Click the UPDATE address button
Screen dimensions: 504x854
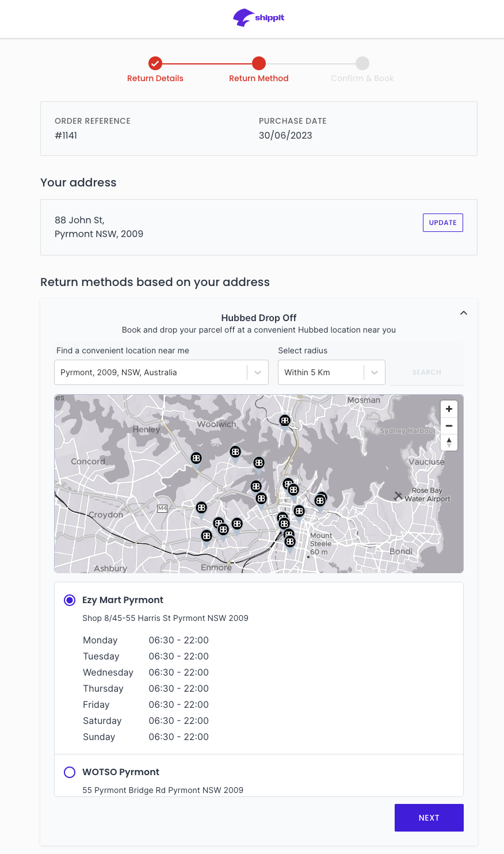[x=442, y=223]
